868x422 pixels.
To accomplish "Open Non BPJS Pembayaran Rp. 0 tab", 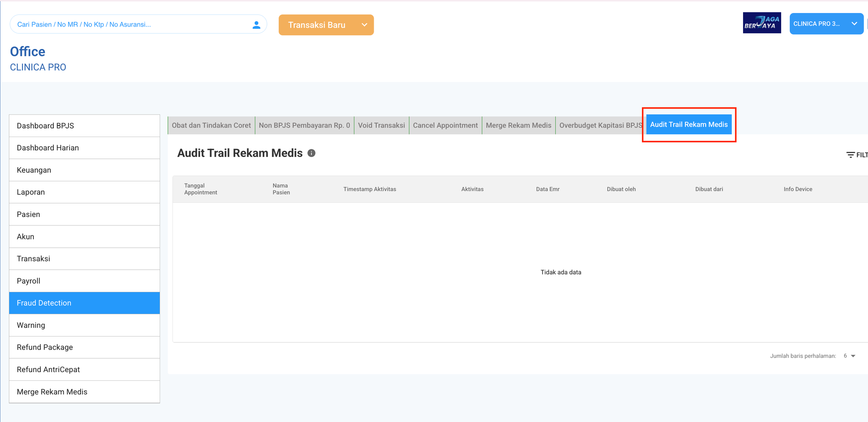I will [304, 125].
